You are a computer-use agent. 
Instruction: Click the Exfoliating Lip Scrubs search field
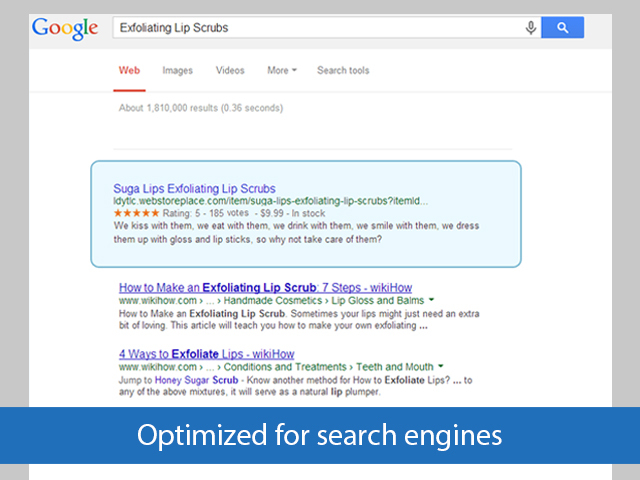[318, 28]
